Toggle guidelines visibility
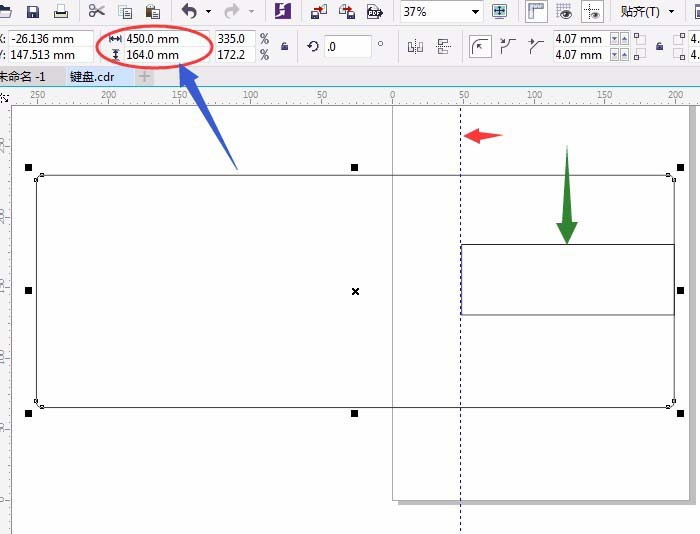The height and width of the screenshot is (534, 700). [x=592, y=12]
